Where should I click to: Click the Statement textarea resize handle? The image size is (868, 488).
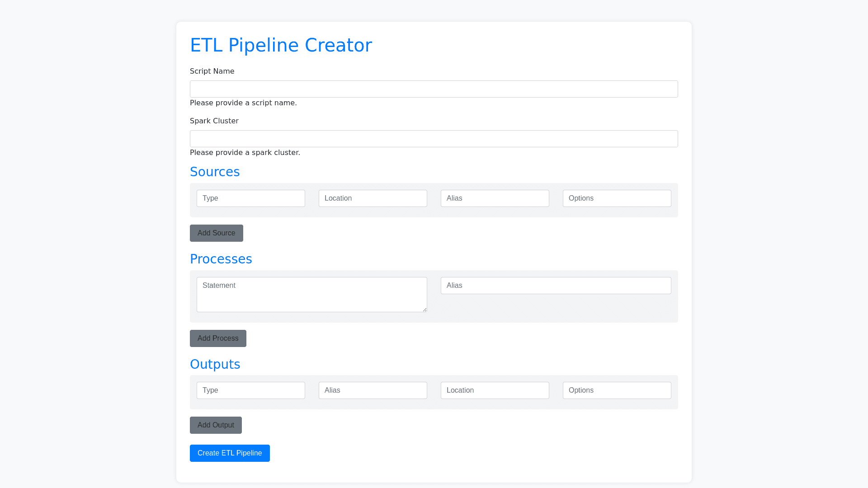425,310
